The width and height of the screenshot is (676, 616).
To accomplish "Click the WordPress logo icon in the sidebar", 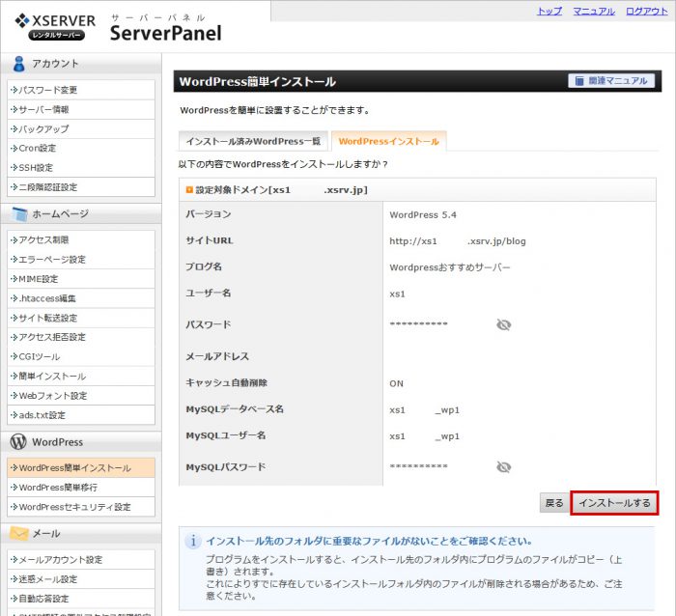I will (18, 441).
